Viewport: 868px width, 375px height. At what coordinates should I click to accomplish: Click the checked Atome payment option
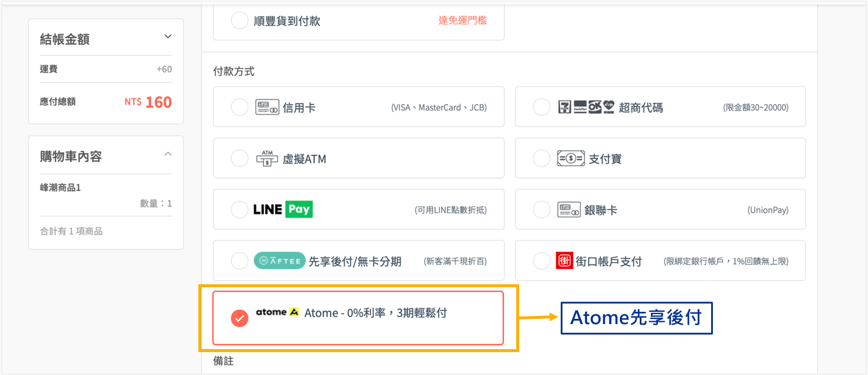pos(358,318)
